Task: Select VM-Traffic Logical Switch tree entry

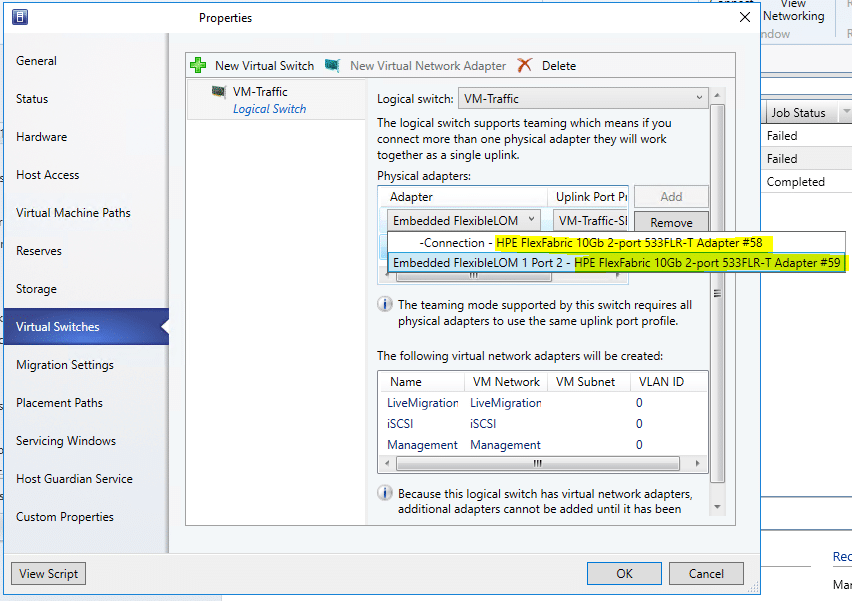Action: (277, 100)
